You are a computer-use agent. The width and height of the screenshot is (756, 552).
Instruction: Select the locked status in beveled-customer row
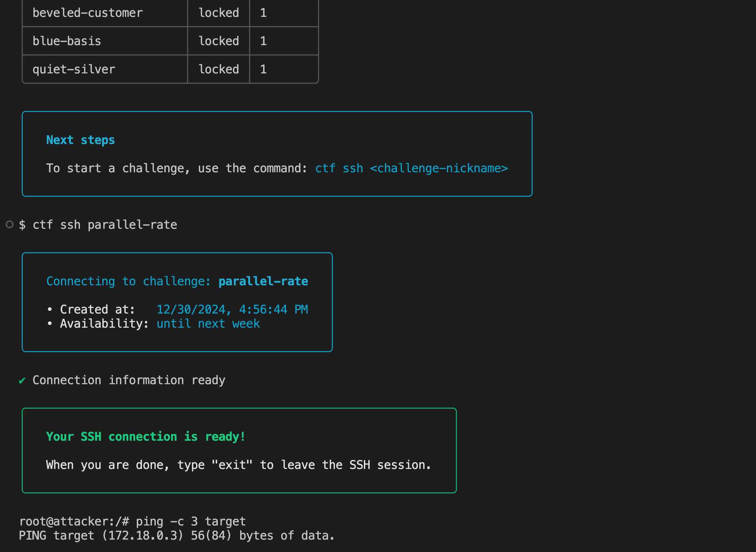pyautogui.click(x=219, y=13)
